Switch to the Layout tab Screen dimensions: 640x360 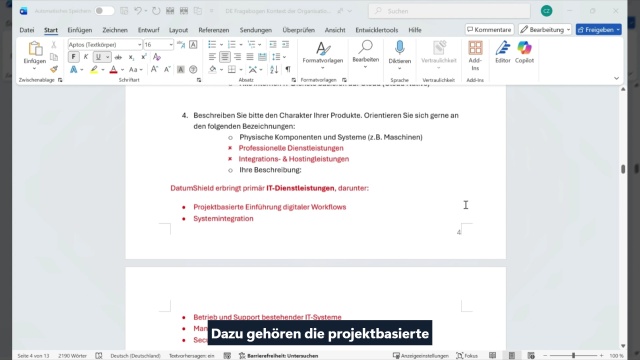178,30
